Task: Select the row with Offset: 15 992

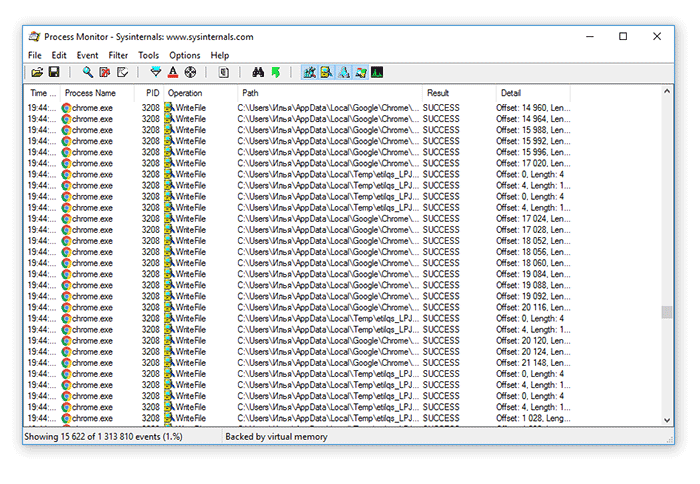Action: coord(299,141)
